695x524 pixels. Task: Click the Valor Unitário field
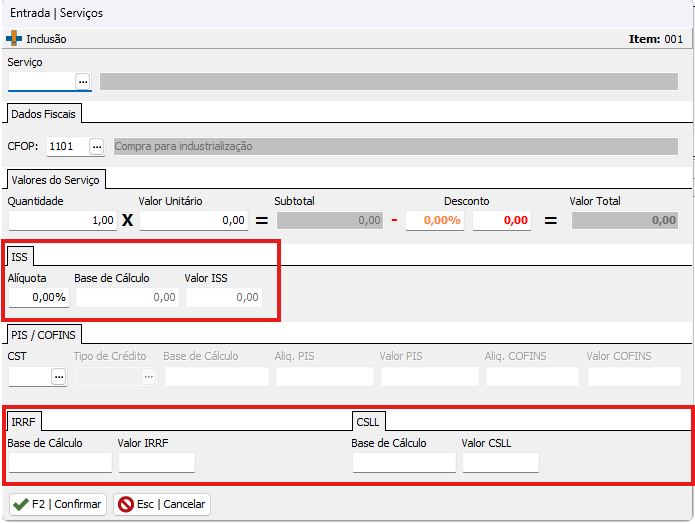(194, 220)
